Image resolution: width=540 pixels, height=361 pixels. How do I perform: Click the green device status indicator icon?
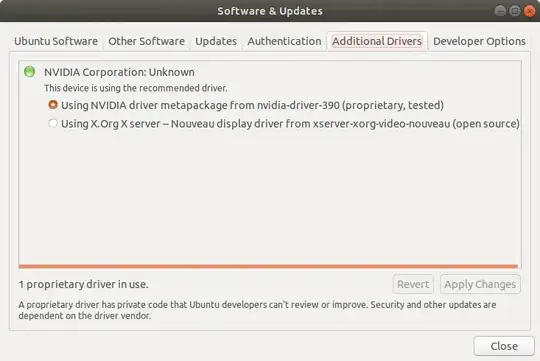click(x=30, y=72)
